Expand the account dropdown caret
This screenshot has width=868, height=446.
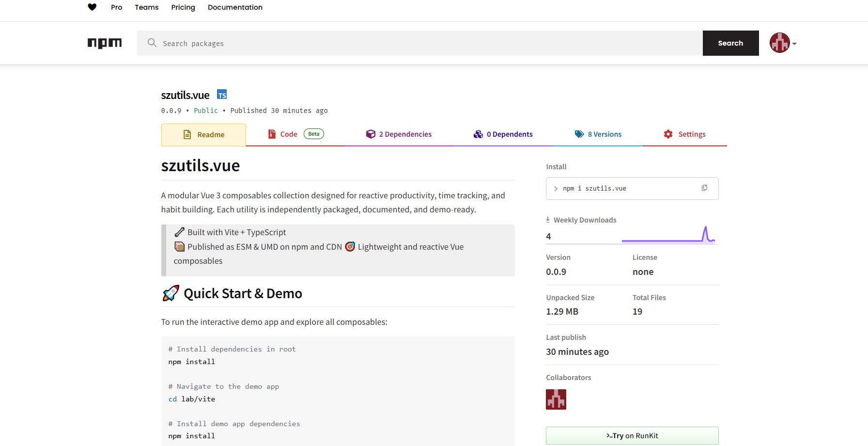[794, 44]
